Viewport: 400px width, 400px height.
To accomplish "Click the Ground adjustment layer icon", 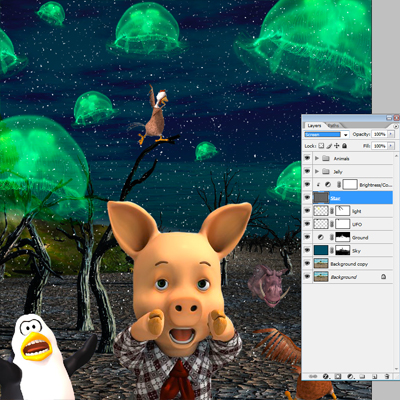I will 321,237.
